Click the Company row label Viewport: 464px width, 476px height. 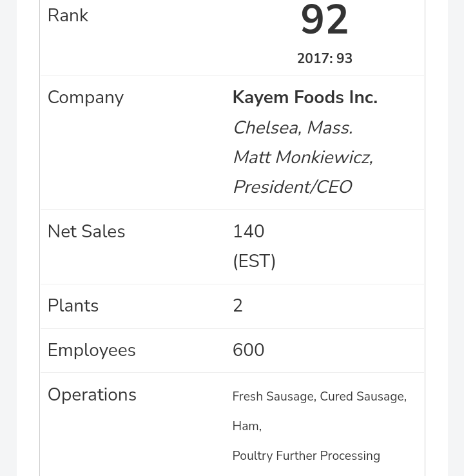(x=85, y=97)
